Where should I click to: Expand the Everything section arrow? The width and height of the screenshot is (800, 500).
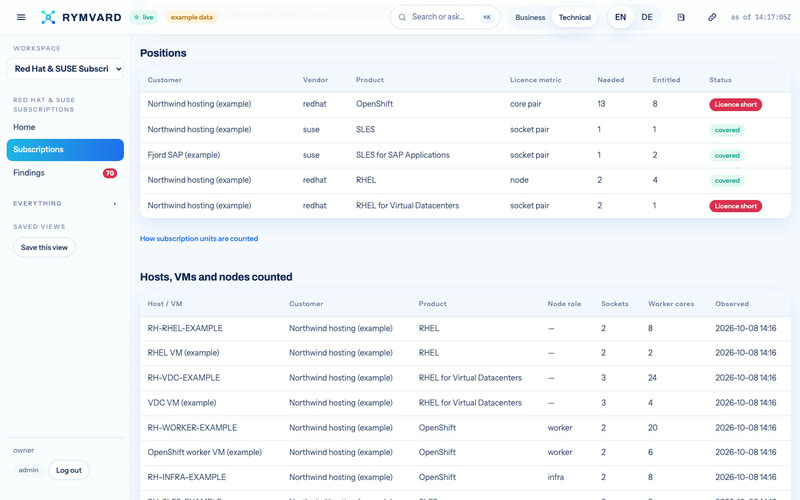[115, 204]
